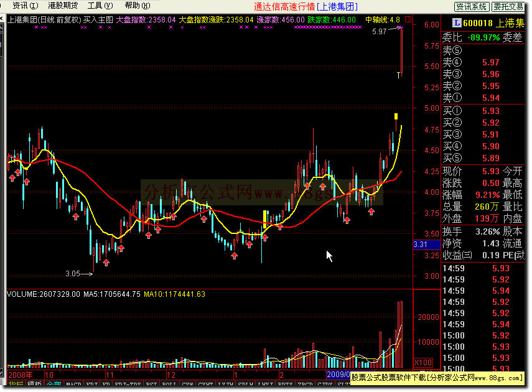Click the 买② price 5.92
The width and height of the screenshot is (532, 392).
click(490, 123)
